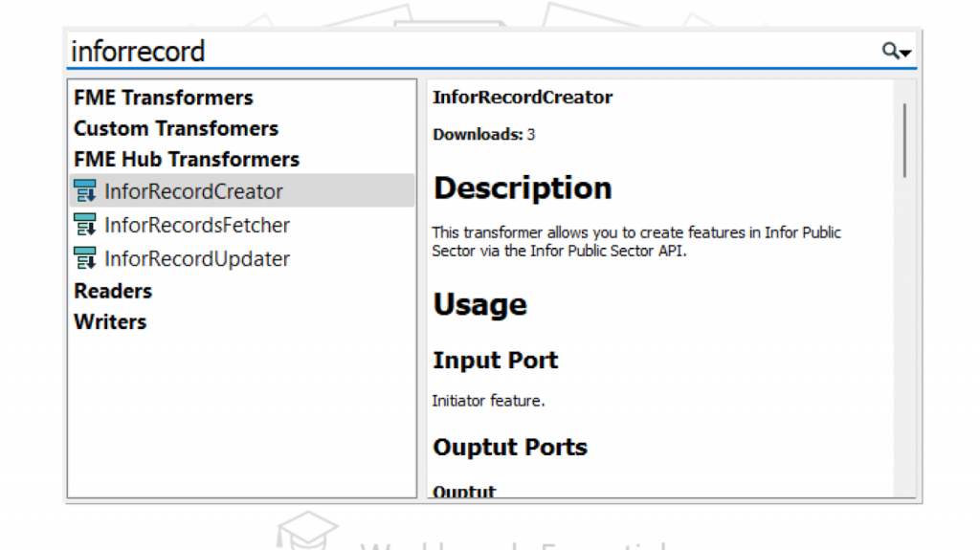Viewport: 980px width, 550px height.
Task: Click the InforRecordCreator title in description pane
Action: click(x=523, y=98)
